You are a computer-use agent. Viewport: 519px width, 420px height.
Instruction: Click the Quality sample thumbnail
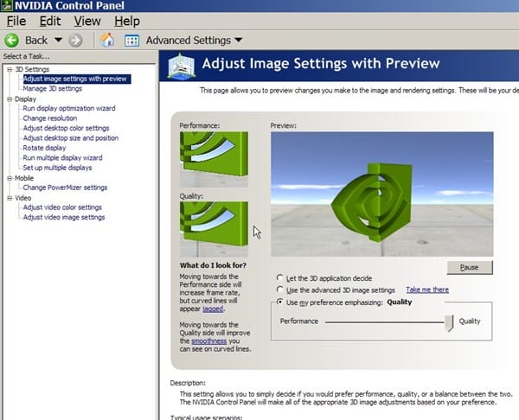pos(214,229)
